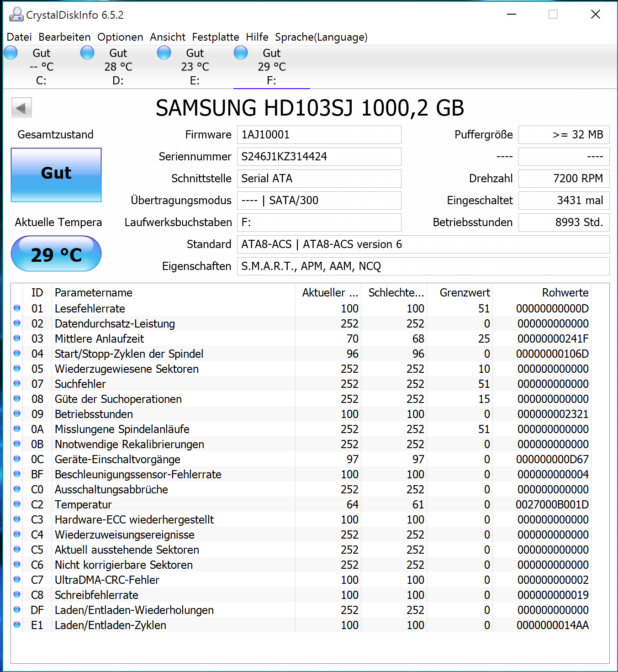Click status dot for Temperatur row
Viewport: 618px width, 672px height.
point(17,504)
